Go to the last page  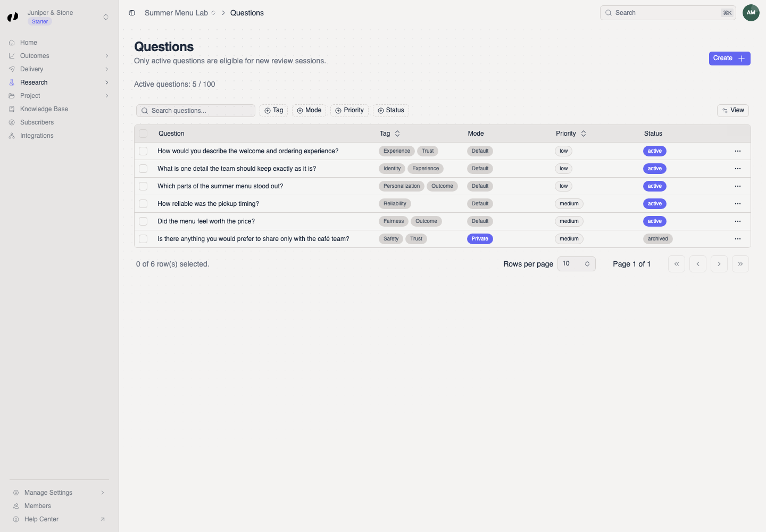740,264
